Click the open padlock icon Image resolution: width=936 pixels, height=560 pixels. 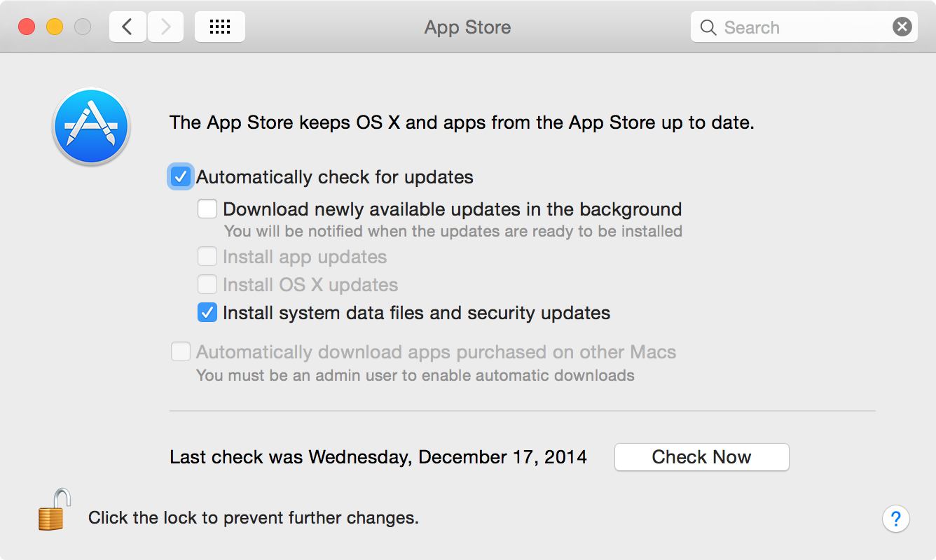point(55,509)
